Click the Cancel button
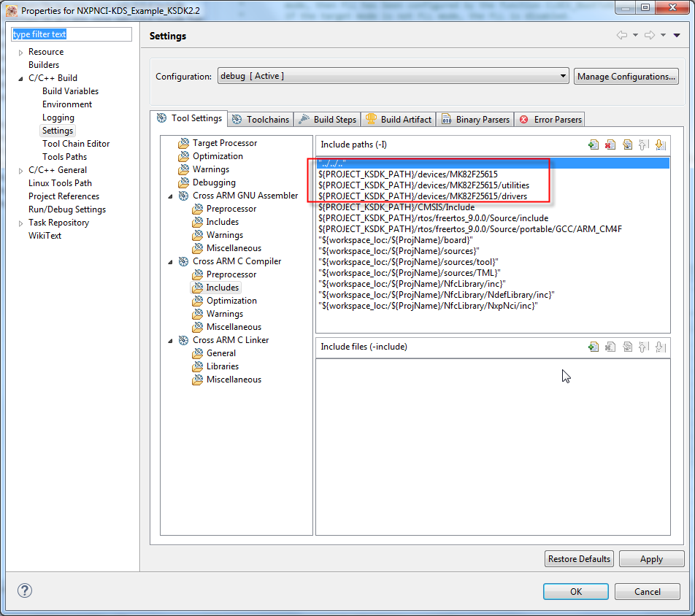Viewport: 695px width, 616px height. (x=647, y=592)
